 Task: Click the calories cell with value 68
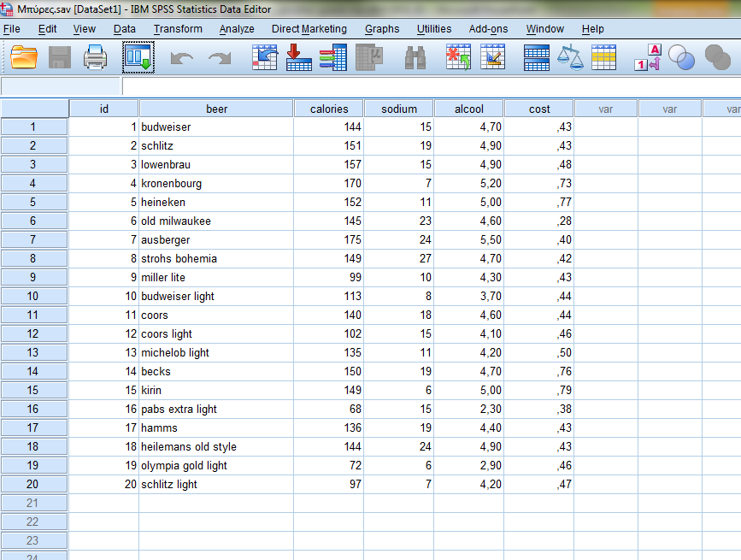(329, 410)
